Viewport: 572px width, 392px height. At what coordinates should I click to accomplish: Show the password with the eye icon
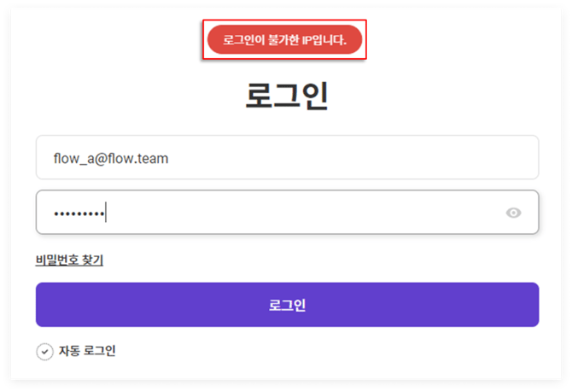click(x=513, y=213)
